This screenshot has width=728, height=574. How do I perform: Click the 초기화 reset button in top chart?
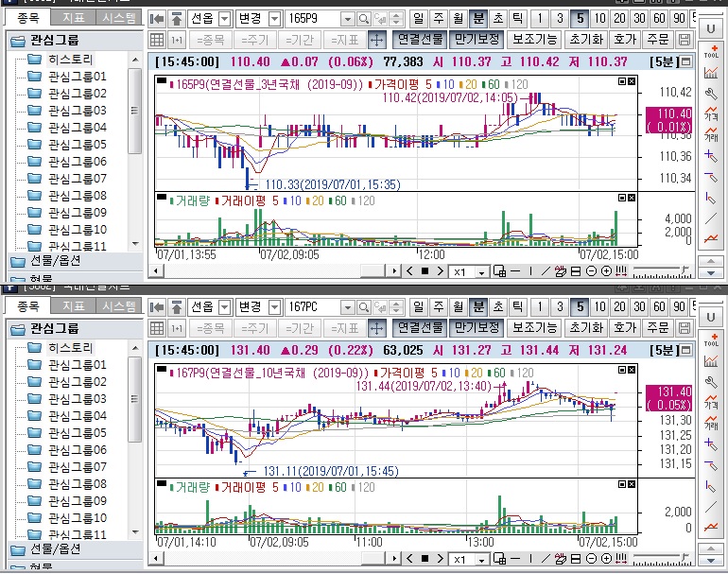[x=585, y=40]
